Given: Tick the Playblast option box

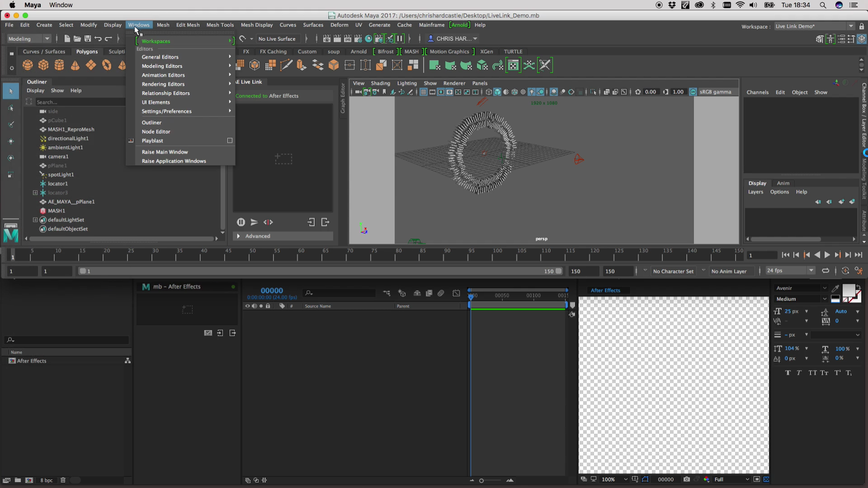Looking at the screenshot, I should [x=230, y=140].
